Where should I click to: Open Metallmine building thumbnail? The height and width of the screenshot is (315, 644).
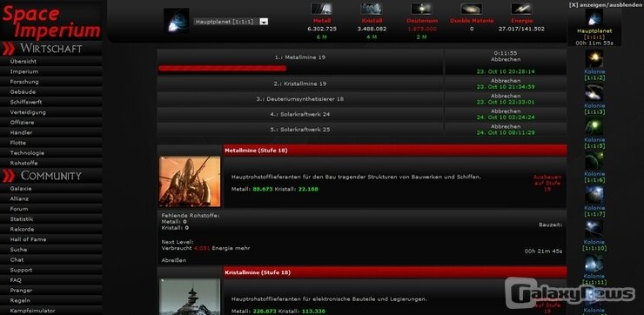tap(190, 181)
